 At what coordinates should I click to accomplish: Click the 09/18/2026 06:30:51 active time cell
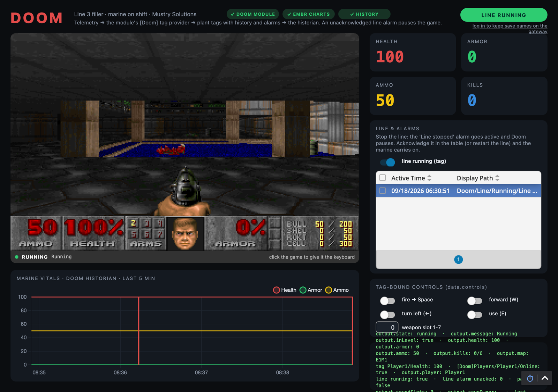point(420,191)
